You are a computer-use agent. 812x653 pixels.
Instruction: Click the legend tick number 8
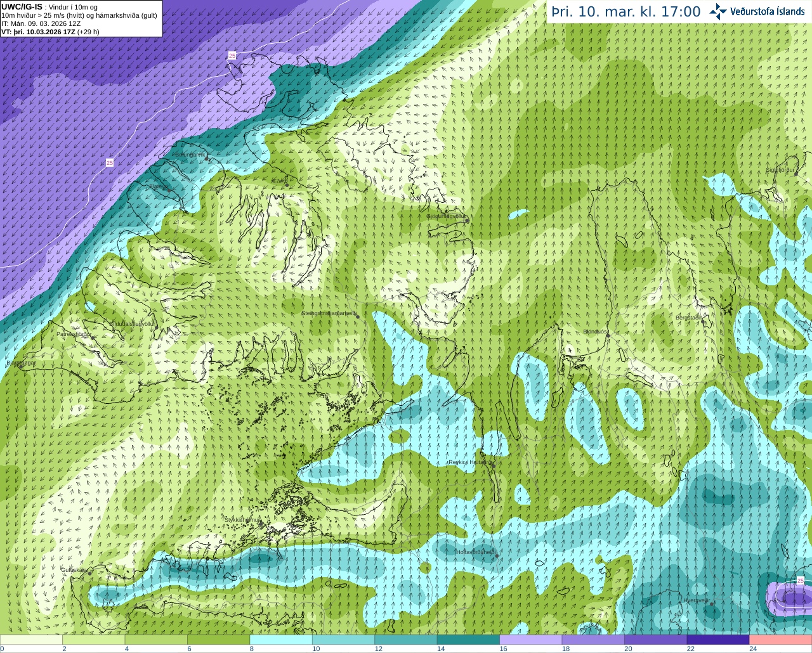click(253, 649)
